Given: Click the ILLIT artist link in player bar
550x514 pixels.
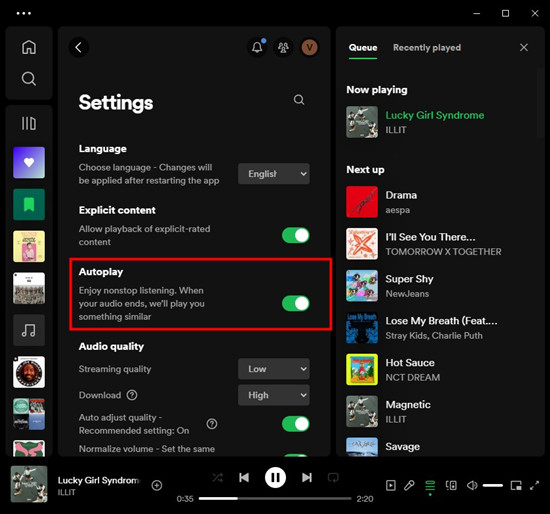Looking at the screenshot, I should click(x=66, y=492).
